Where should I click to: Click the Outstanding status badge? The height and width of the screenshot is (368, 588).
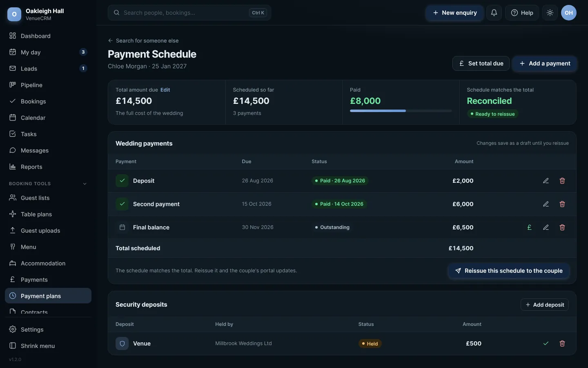[x=332, y=227]
